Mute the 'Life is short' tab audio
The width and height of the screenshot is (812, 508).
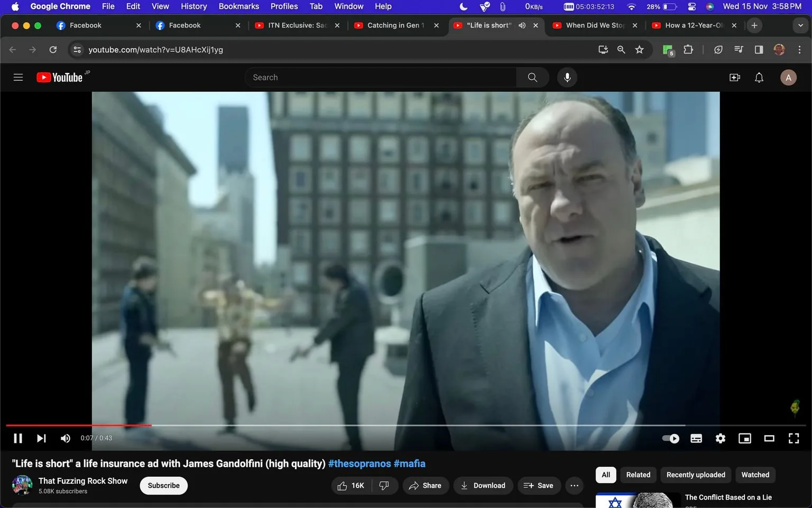point(522,25)
